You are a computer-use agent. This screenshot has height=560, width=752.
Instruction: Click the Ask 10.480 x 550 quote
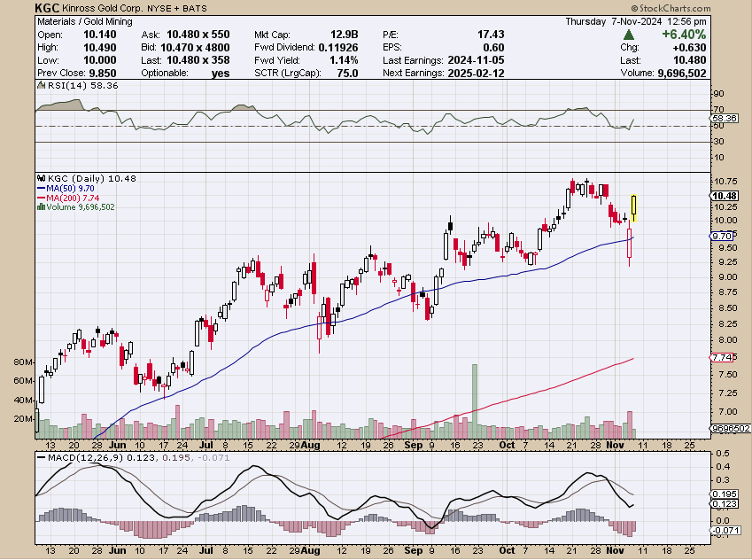click(198, 35)
